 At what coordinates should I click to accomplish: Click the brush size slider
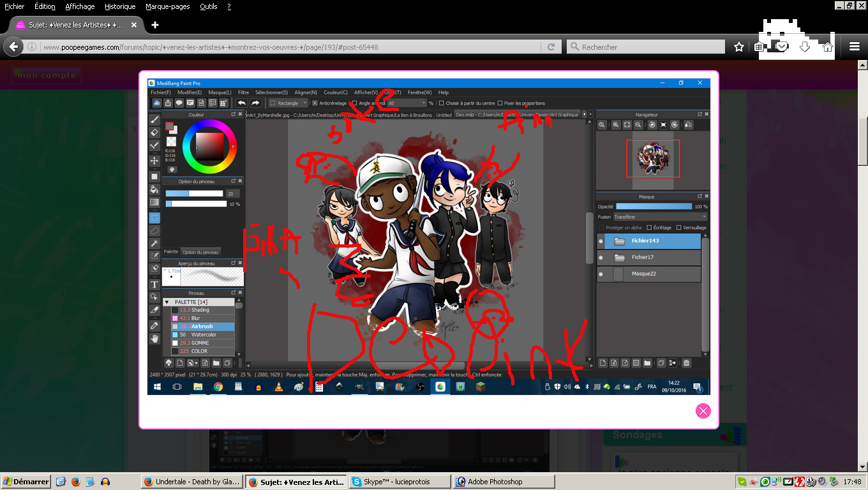click(x=194, y=193)
